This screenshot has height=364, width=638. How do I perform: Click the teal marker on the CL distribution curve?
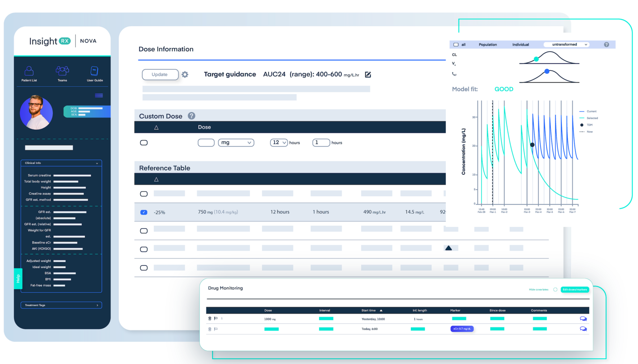[536, 59]
